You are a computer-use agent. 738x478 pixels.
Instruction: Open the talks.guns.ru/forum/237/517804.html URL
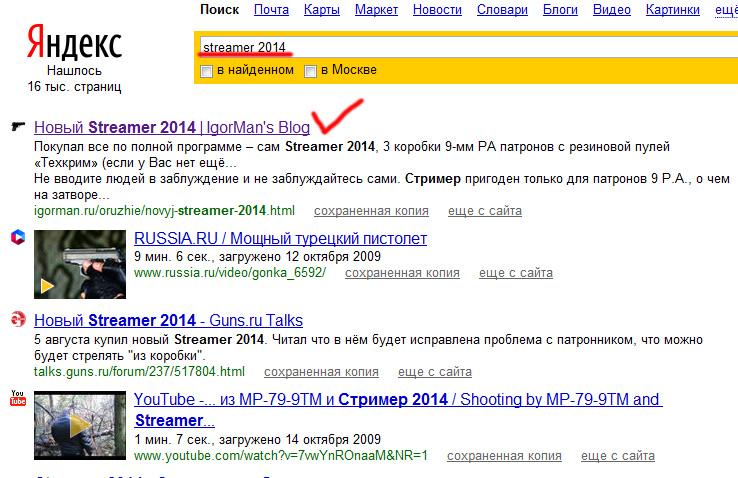click(x=139, y=372)
